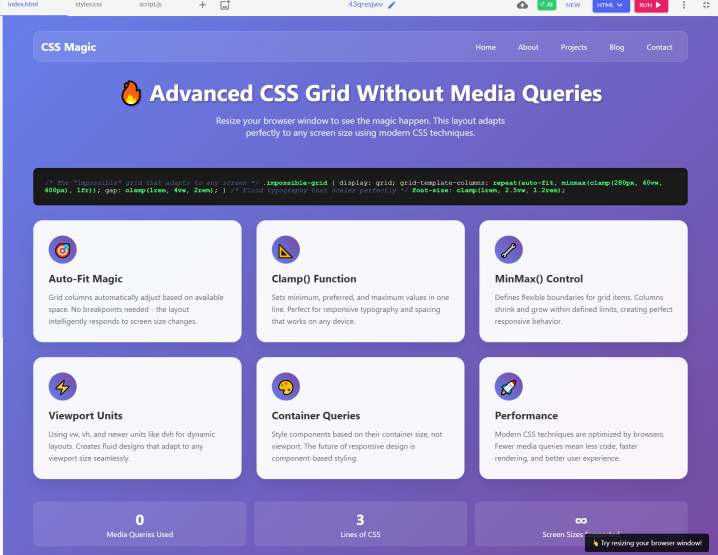Expand the HTML language dropdown

(610, 5)
